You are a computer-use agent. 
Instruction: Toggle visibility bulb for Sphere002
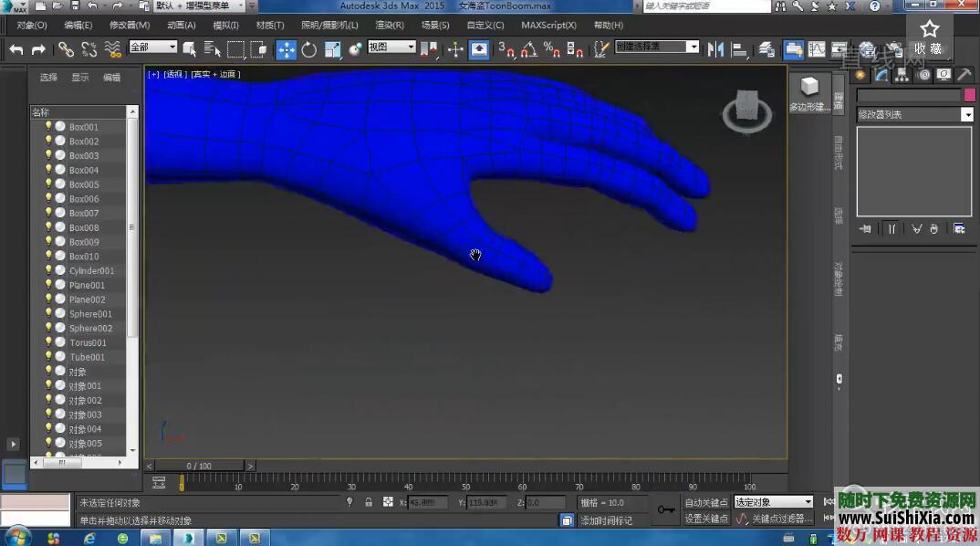[48, 327]
